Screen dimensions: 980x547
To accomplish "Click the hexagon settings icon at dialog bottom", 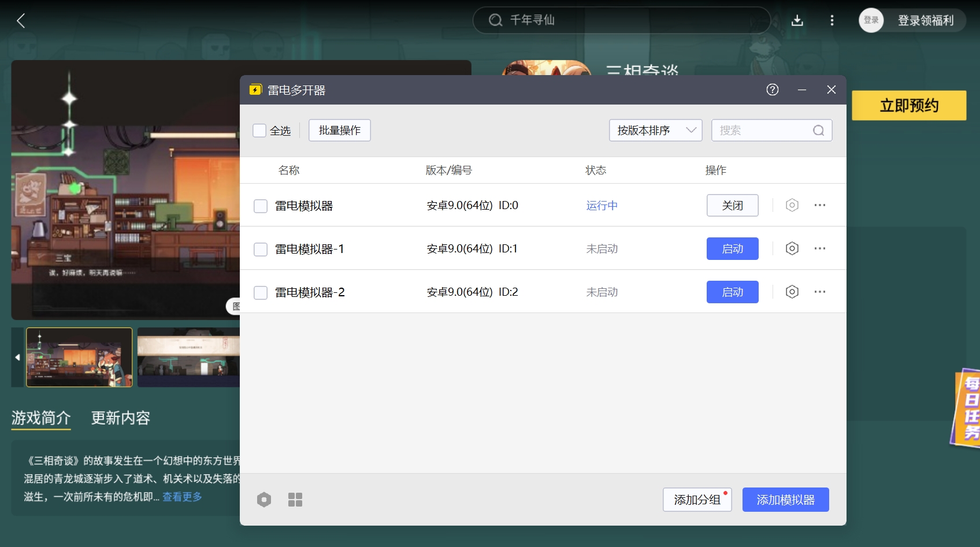I will pyautogui.click(x=264, y=500).
